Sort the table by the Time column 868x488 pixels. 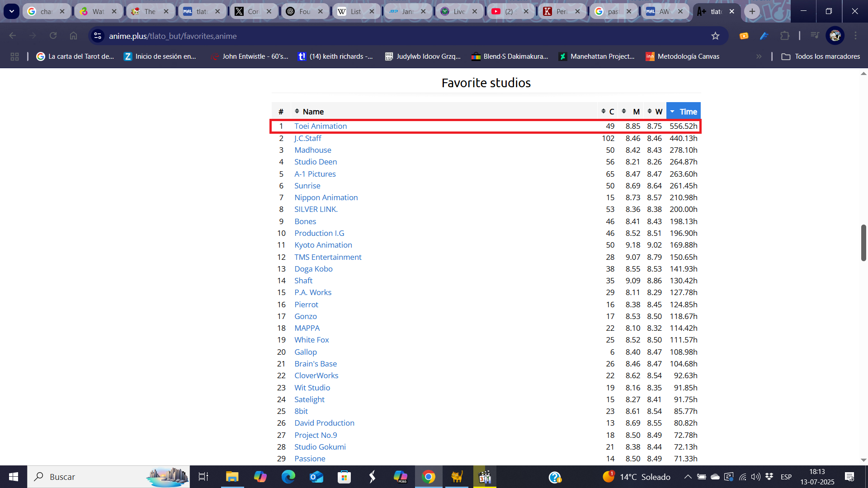point(684,112)
